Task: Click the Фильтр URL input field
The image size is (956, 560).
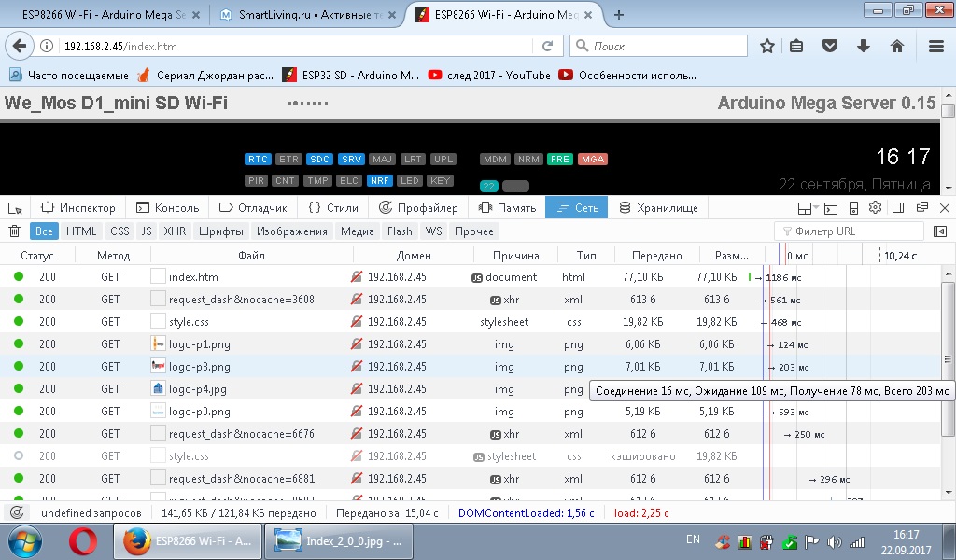Action: (x=854, y=231)
